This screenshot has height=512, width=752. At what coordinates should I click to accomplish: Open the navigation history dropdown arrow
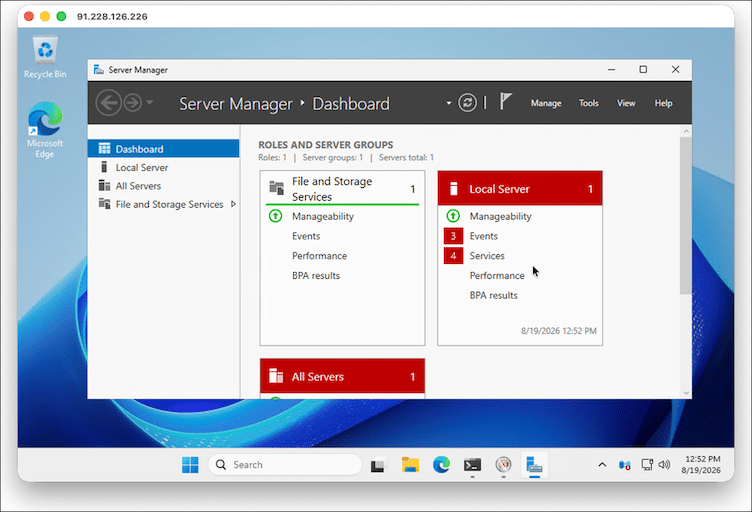[150, 102]
